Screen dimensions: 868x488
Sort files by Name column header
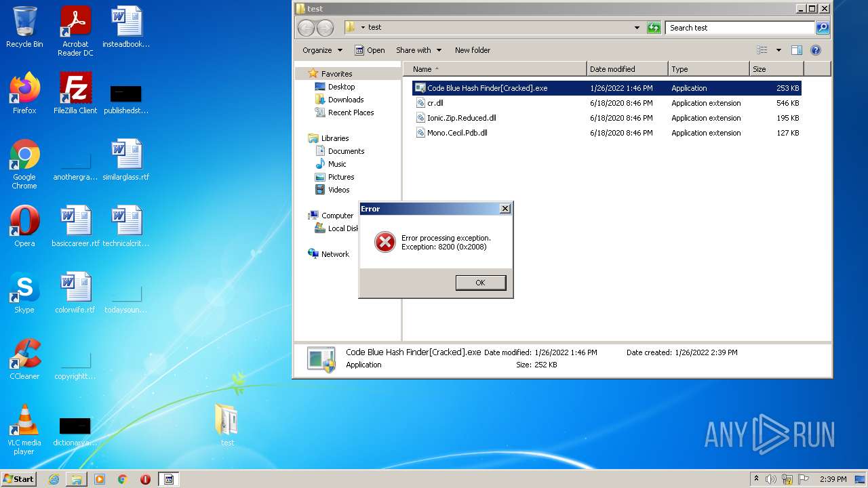coord(495,69)
